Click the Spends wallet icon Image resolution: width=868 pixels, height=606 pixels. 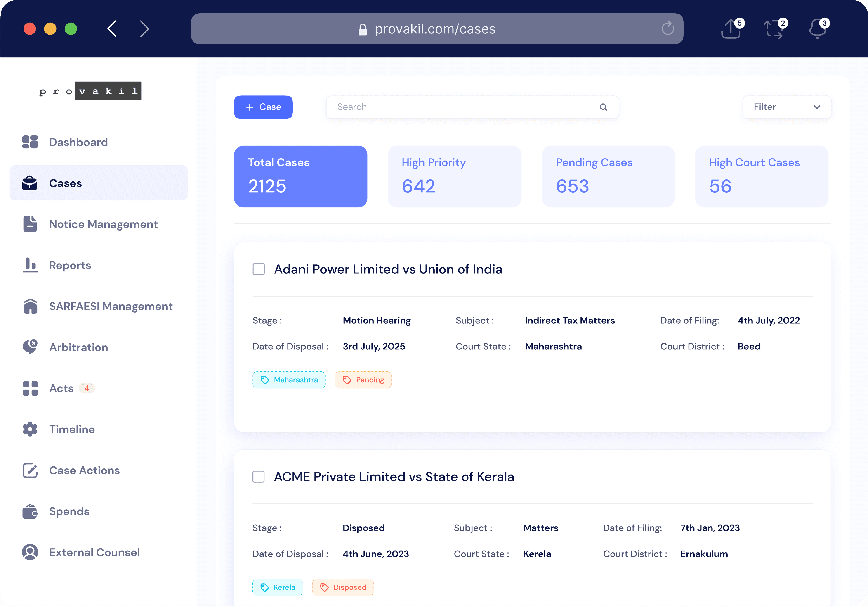[30, 511]
